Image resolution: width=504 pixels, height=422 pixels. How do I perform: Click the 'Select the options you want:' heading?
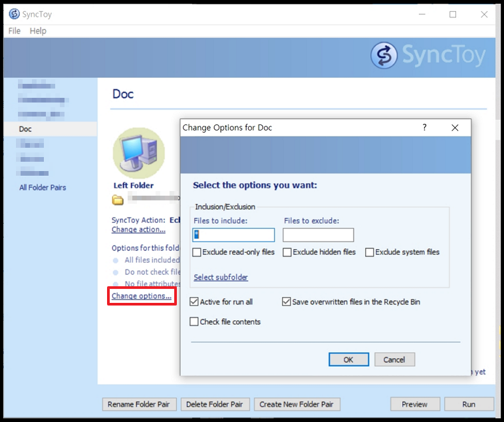pyautogui.click(x=255, y=185)
